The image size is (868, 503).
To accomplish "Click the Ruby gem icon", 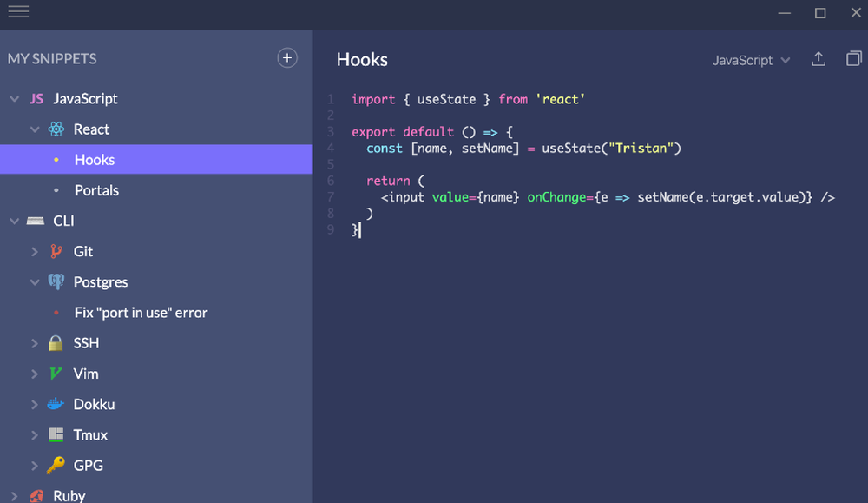I will pos(36,496).
